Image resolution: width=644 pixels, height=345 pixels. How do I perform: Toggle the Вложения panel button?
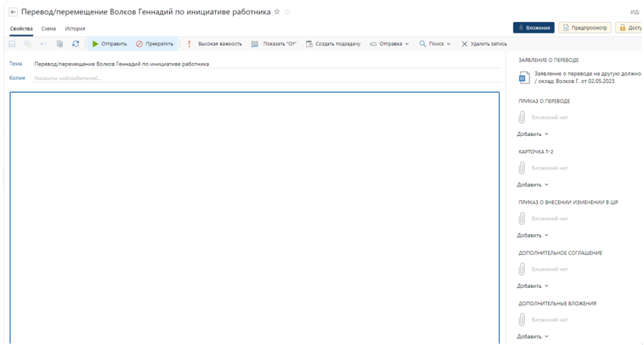click(533, 28)
